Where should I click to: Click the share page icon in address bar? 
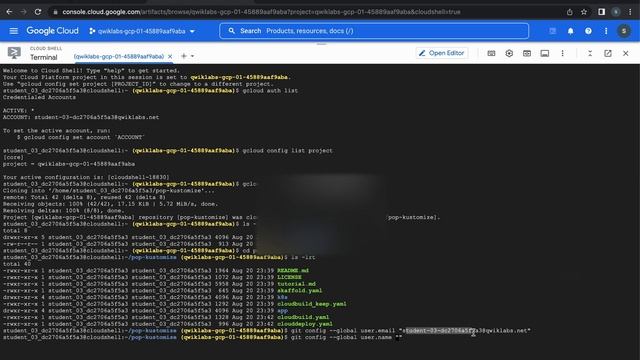(569, 12)
